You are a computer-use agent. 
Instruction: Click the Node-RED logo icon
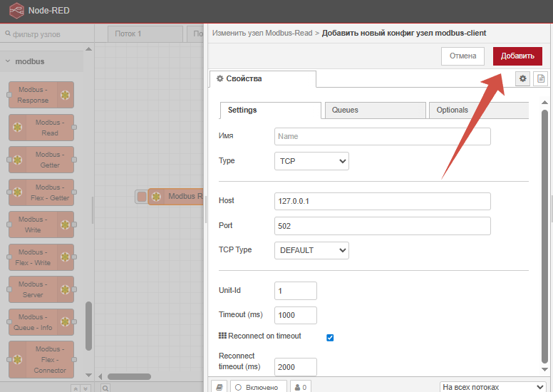16,11
